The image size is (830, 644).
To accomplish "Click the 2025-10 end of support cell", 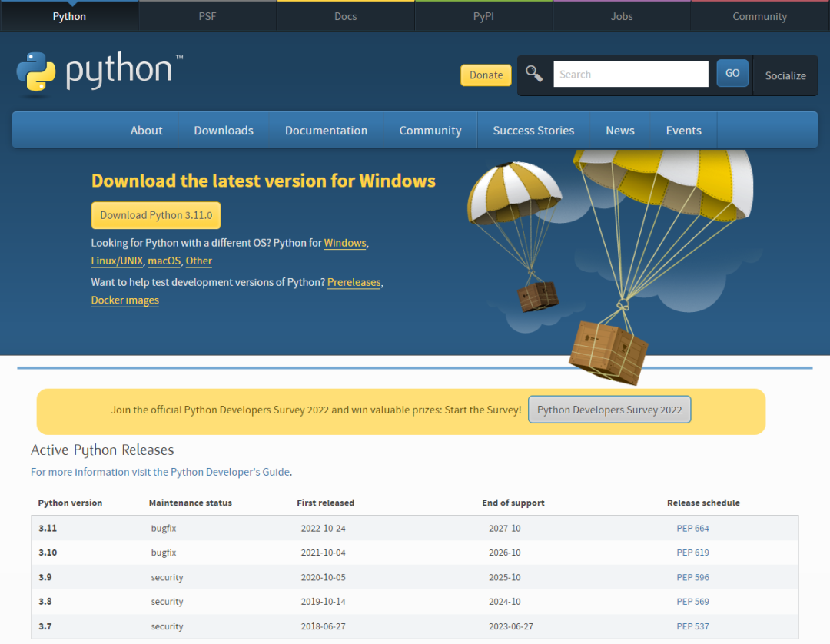I will 504,577.
